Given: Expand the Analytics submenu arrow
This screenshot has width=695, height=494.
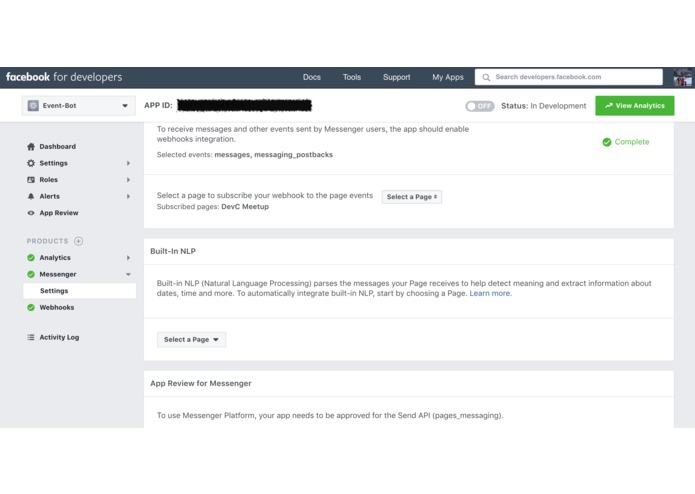Looking at the screenshot, I should [128, 258].
